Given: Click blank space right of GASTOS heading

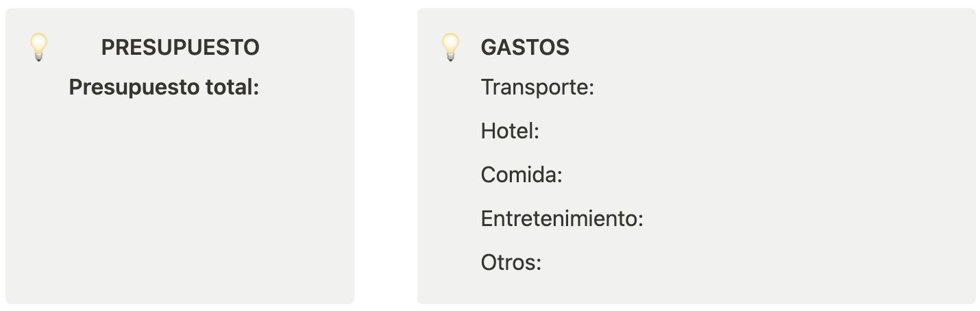Looking at the screenshot, I should (x=754, y=47).
